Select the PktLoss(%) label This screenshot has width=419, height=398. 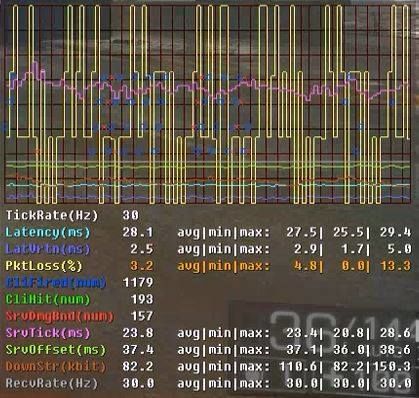[x=44, y=266]
